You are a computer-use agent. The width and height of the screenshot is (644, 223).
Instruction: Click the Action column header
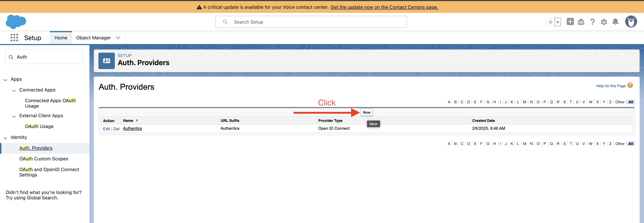point(109,120)
